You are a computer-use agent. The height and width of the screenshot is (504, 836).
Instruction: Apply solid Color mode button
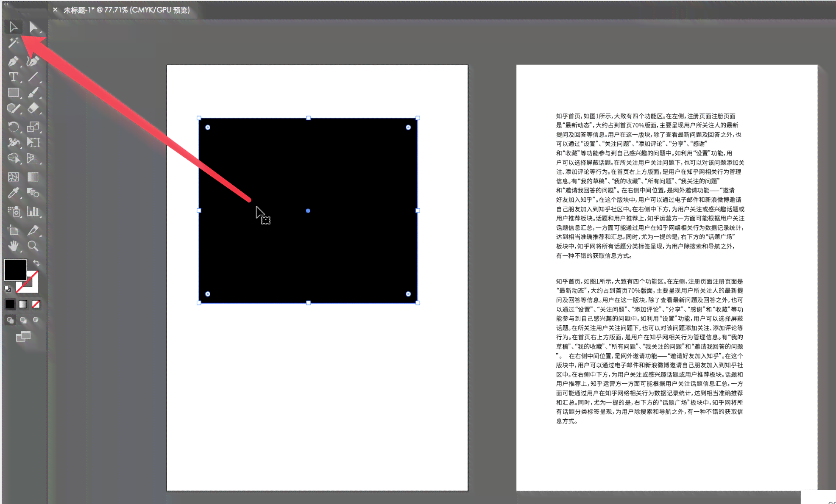pyautogui.click(x=10, y=304)
